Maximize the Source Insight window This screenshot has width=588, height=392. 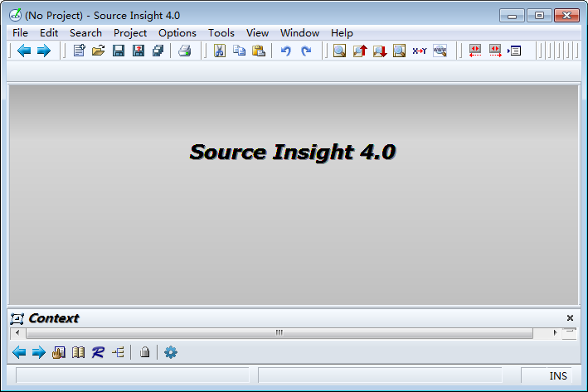(x=539, y=16)
